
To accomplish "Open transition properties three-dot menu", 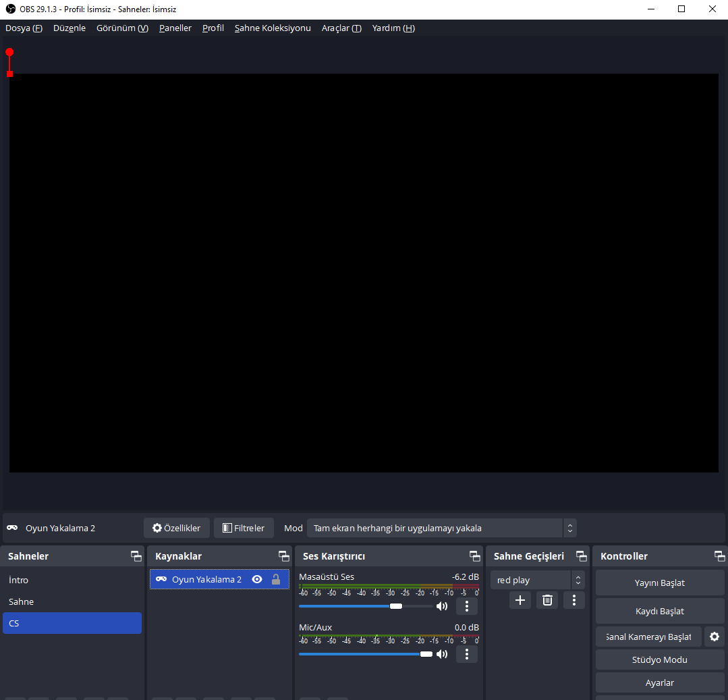I will pos(574,600).
